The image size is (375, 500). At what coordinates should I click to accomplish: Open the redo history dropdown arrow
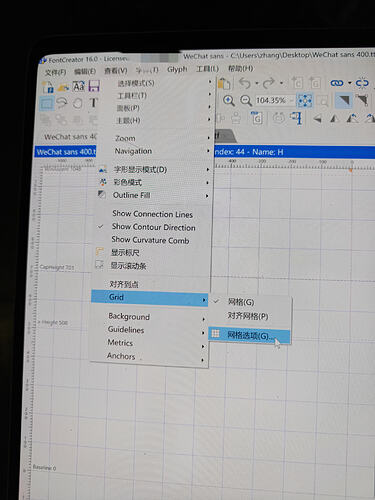click(282, 83)
